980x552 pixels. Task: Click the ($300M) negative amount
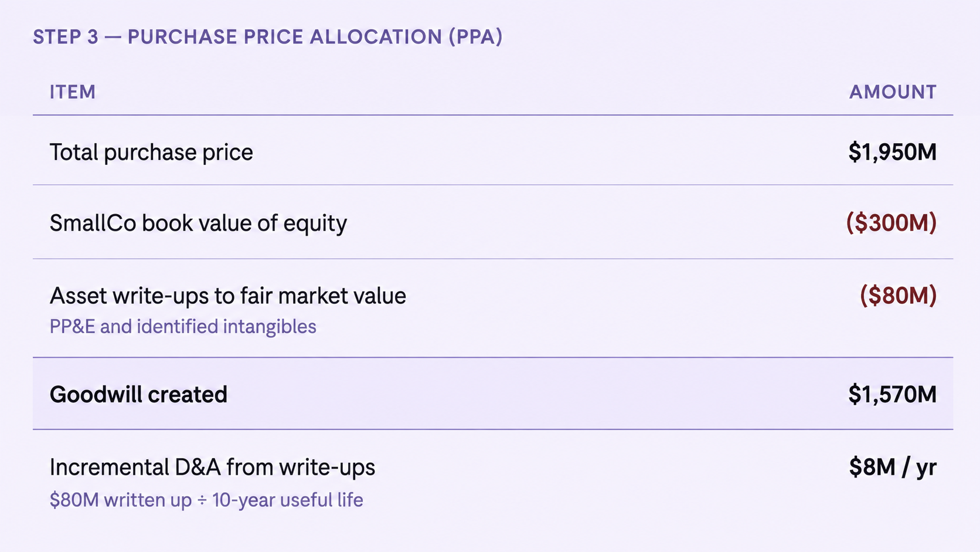(891, 223)
